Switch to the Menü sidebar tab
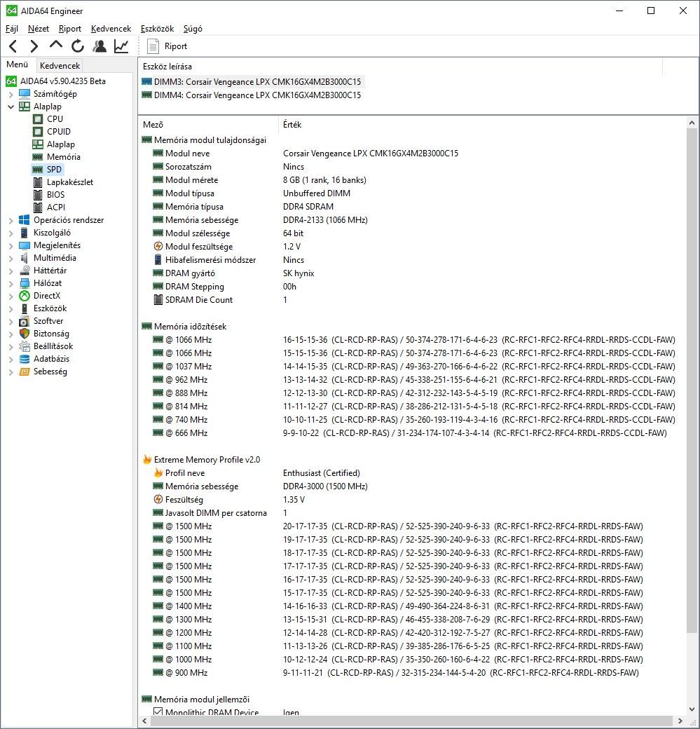This screenshot has width=700, height=729. click(x=18, y=64)
